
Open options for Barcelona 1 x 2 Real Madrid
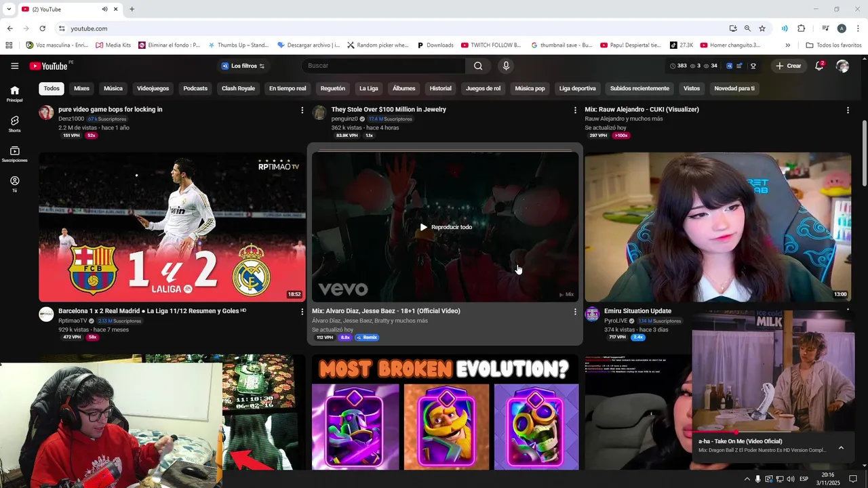coord(302,312)
